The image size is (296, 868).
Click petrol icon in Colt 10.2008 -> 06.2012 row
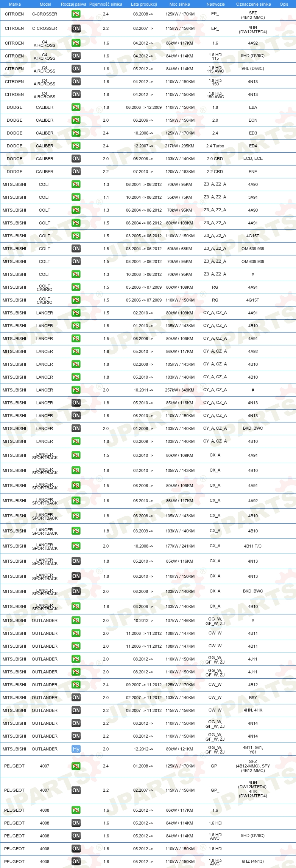tap(76, 274)
